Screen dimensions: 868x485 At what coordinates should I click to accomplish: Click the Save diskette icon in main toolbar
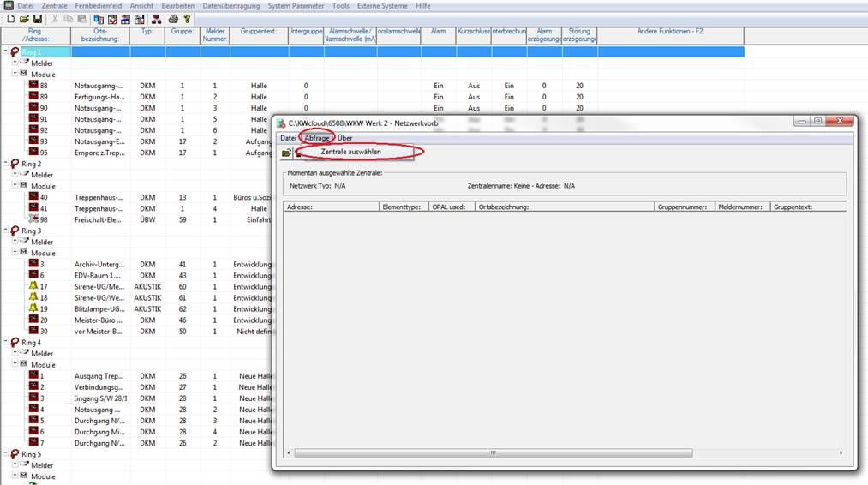(37, 19)
